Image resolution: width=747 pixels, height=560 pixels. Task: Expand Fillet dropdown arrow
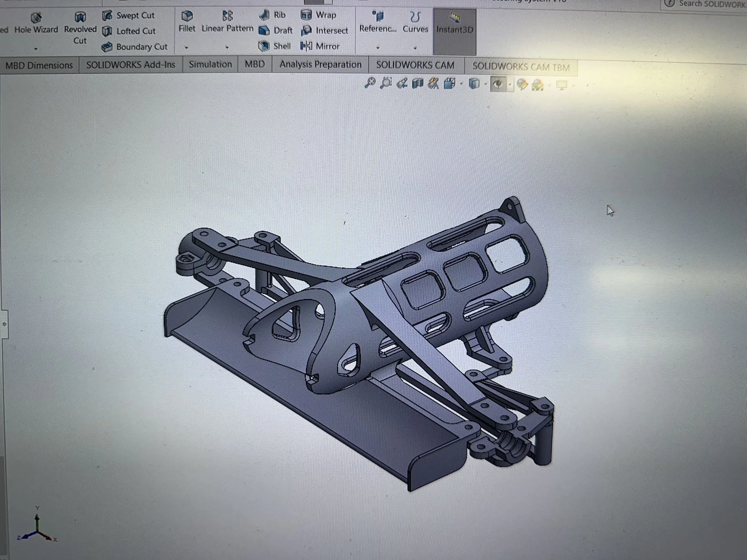point(187,47)
